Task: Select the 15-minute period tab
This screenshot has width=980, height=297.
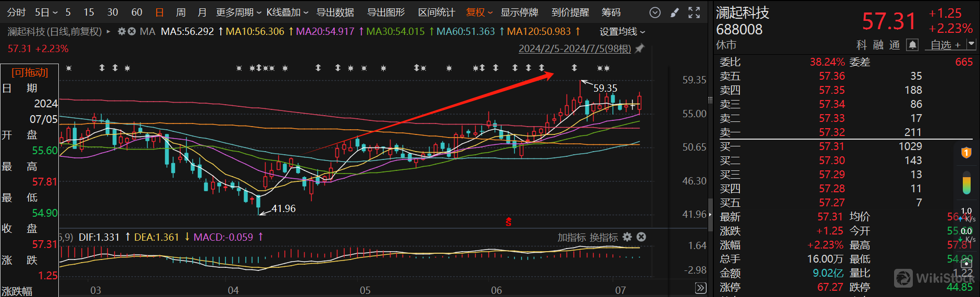Action: [x=89, y=13]
